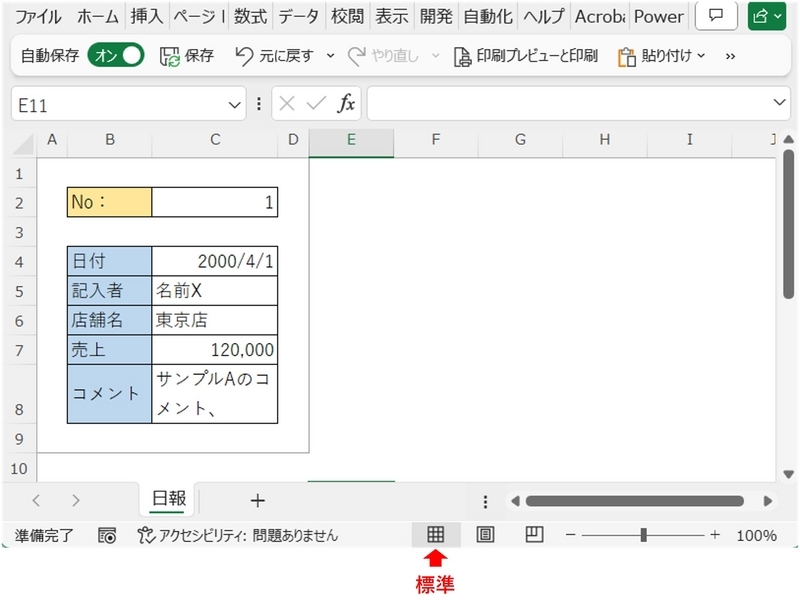Open the Name Box dropdown

point(231,104)
